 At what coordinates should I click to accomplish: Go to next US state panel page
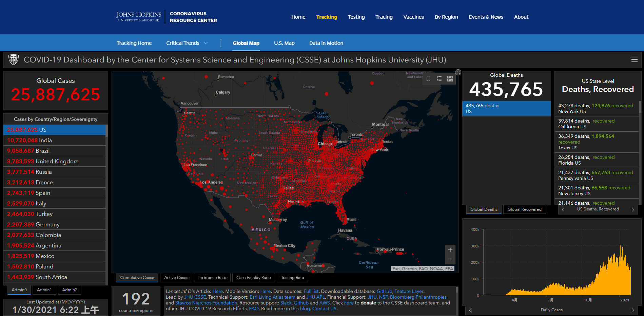(x=633, y=209)
